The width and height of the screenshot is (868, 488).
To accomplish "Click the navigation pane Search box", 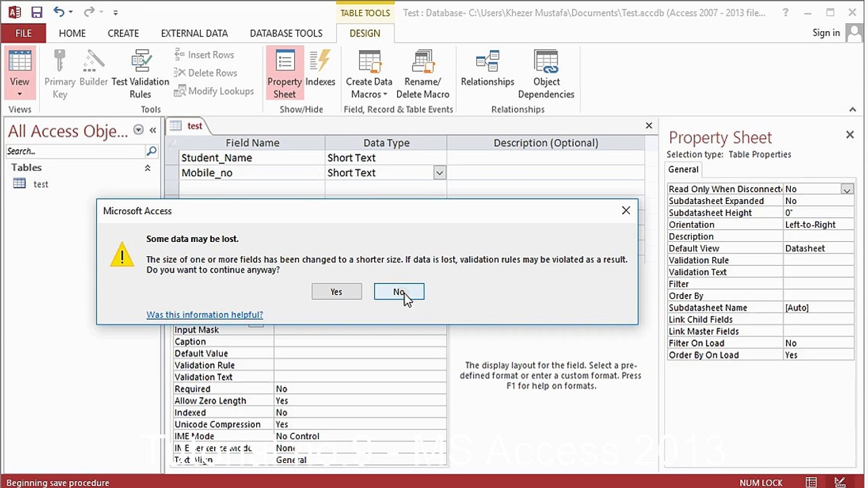I will click(x=75, y=151).
